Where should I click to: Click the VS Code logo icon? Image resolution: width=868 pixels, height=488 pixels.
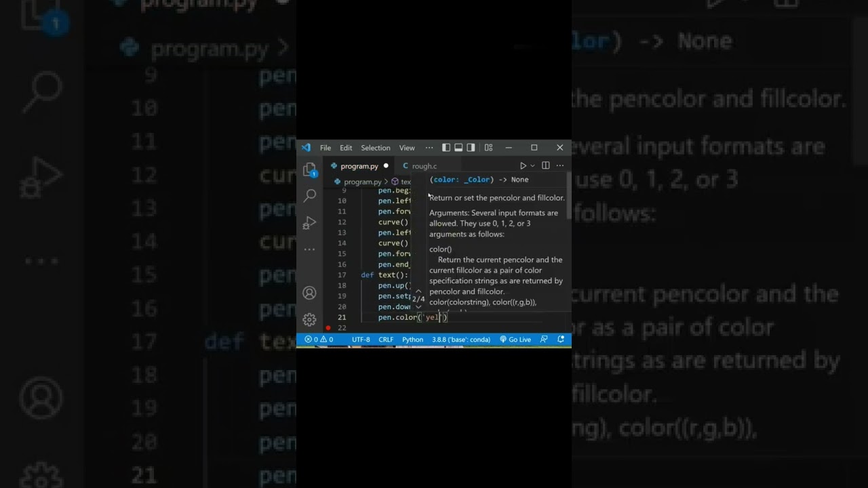306,148
